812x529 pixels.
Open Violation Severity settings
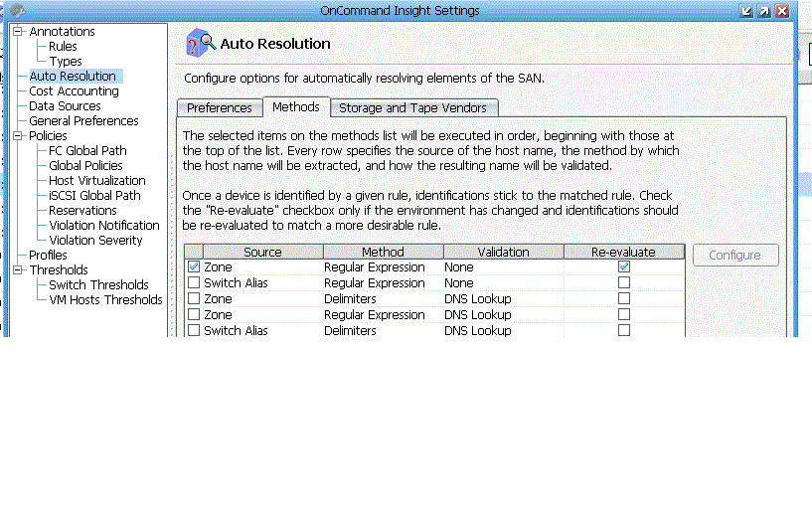(95, 241)
